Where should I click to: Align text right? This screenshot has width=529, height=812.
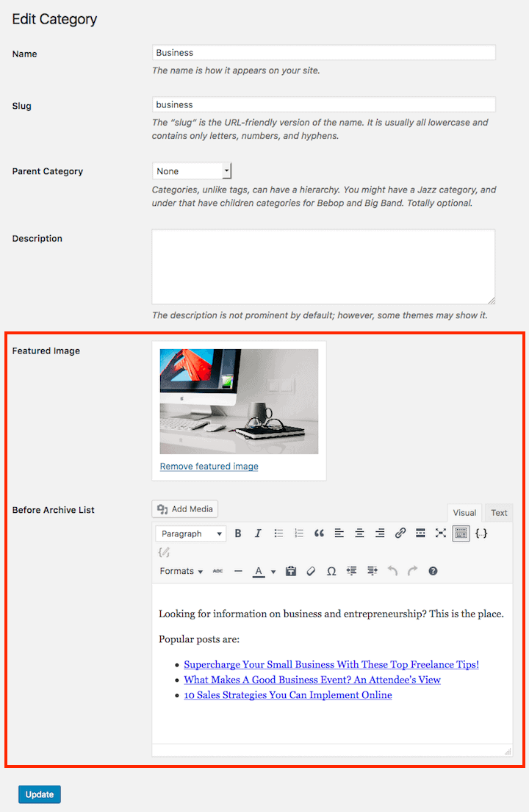[380, 533]
